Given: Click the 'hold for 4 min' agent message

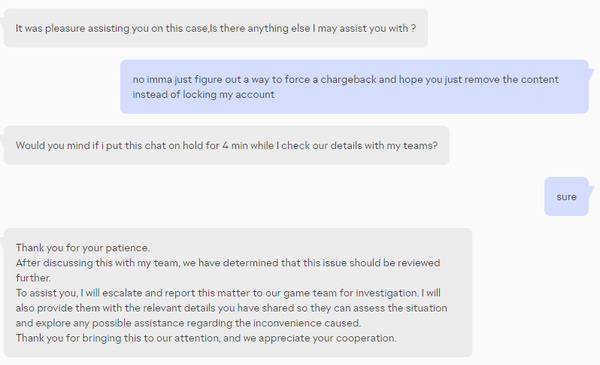Looking at the screenshot, I should click(227, 145).
